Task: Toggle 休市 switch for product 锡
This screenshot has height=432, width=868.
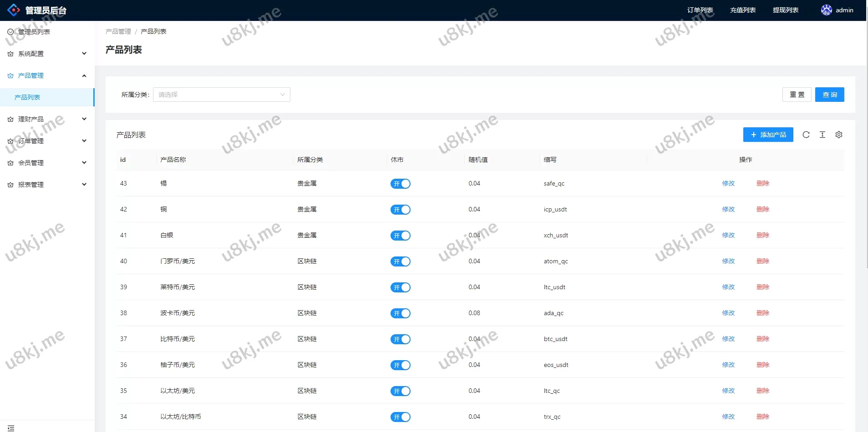Action: 400,184
